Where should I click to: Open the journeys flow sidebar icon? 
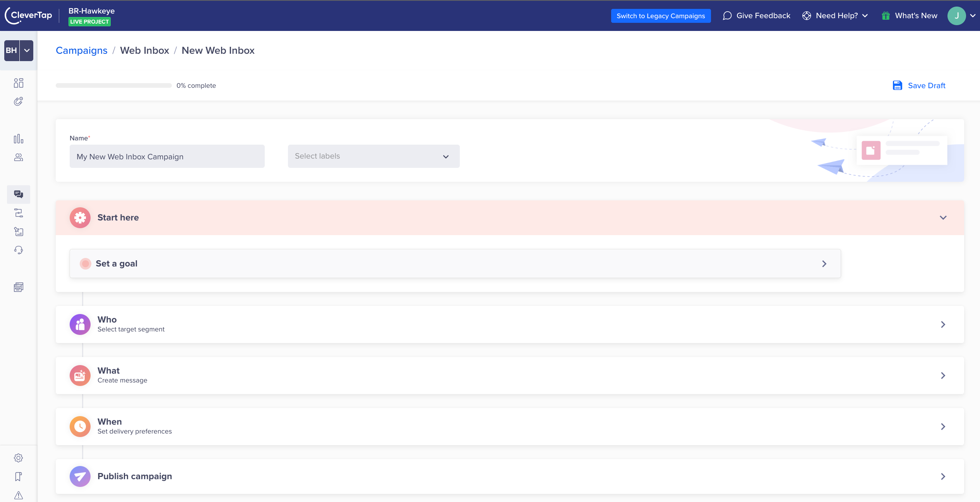(x=18, y=213)
